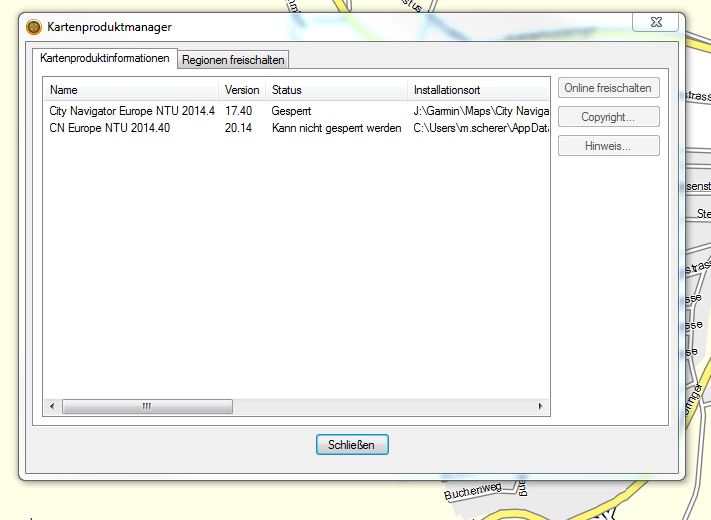Sort by the Version column header
Image resolution: width=711 pixels, height=520 pixels.
pyautogui.click(x=242, y=90)
